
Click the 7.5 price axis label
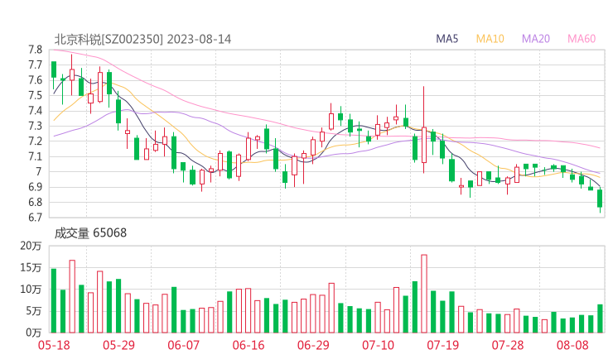[35, 96]
